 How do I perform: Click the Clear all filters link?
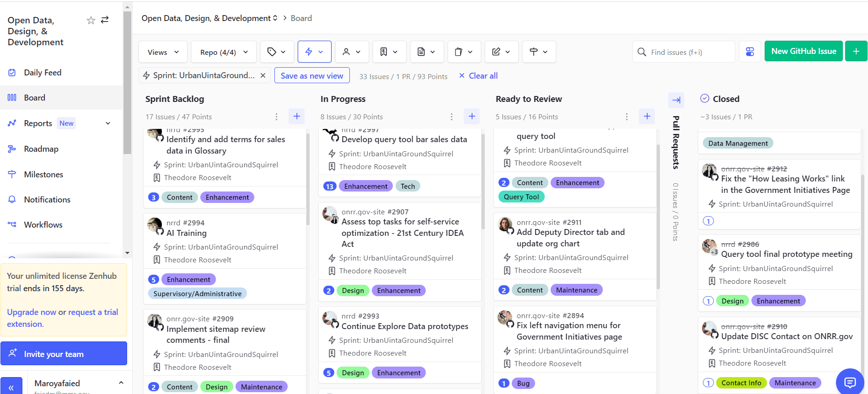[x=478, y=76]
